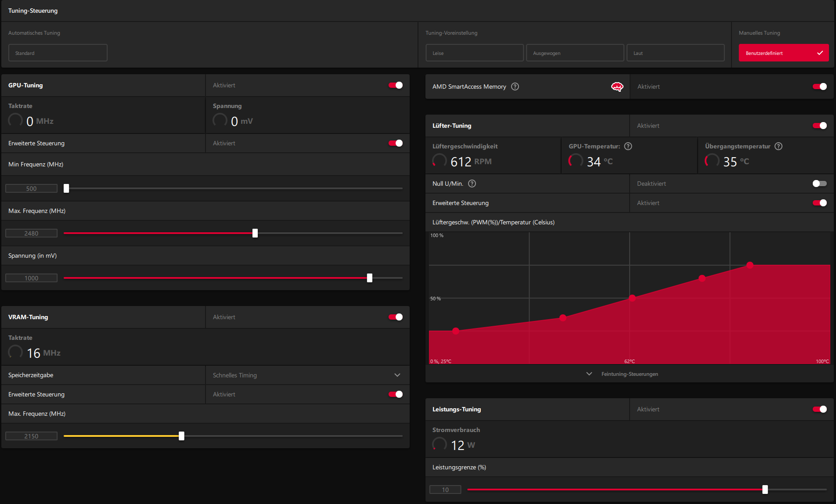Click VRAM Max. Frequenz field 2150
Screen dimensions: 836x504
[31, 436]
